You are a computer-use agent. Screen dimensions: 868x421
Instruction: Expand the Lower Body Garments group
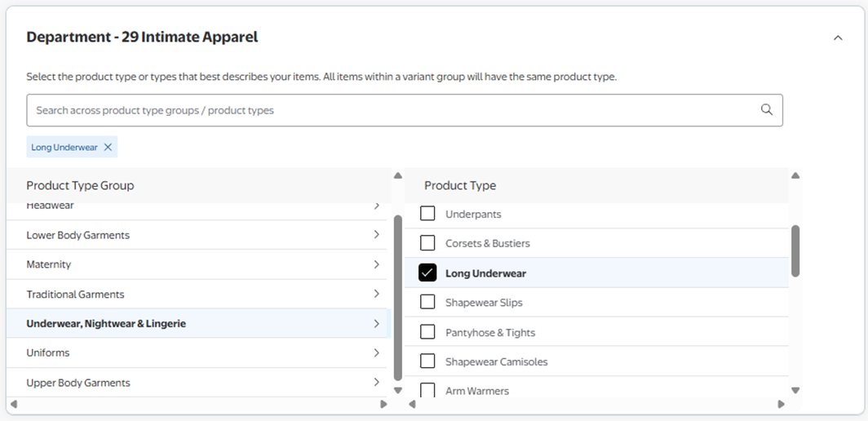[x=376, y=235]
